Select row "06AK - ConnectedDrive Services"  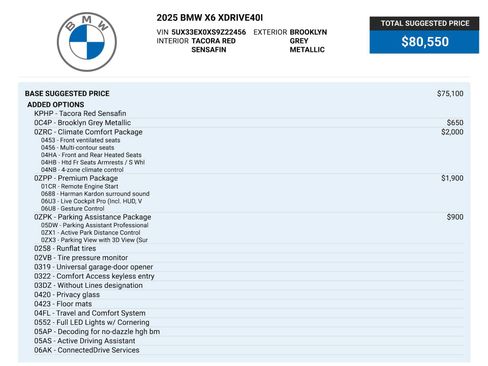pyautogui.click(x=248, y=350)
